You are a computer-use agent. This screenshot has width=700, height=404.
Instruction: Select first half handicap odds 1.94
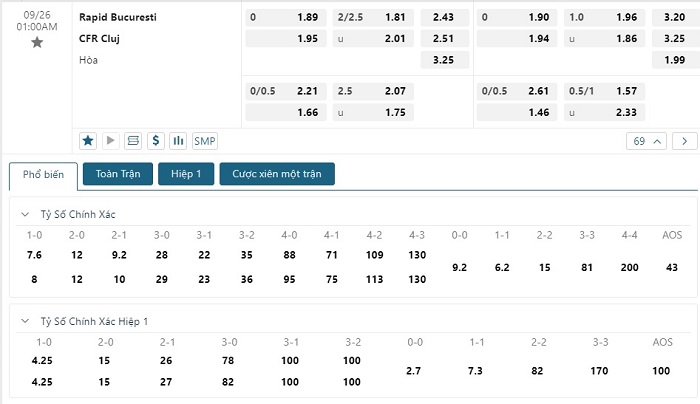click(517, 39)
